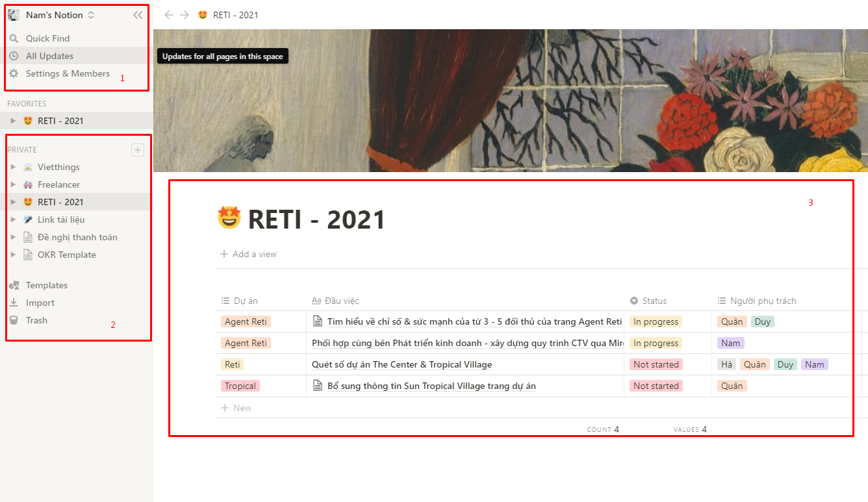Click the OKR Template document icon
Screen dimensions: 868x502
pyautogui.click(x=27, y=255)
